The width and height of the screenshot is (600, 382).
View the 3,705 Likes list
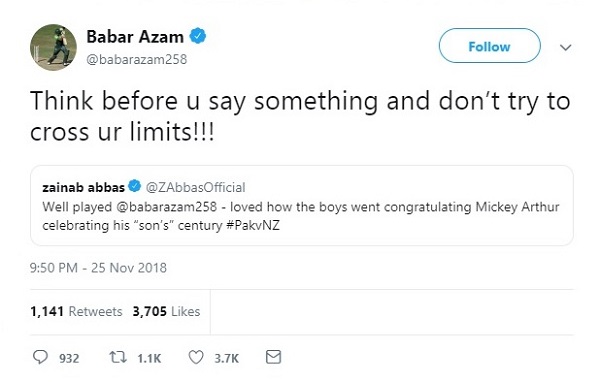pyautogui.click(x=166, y=311)
